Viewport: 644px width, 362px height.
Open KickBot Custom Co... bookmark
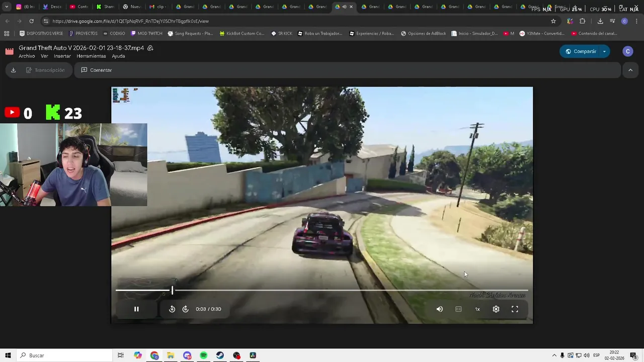tap(242, 34)
